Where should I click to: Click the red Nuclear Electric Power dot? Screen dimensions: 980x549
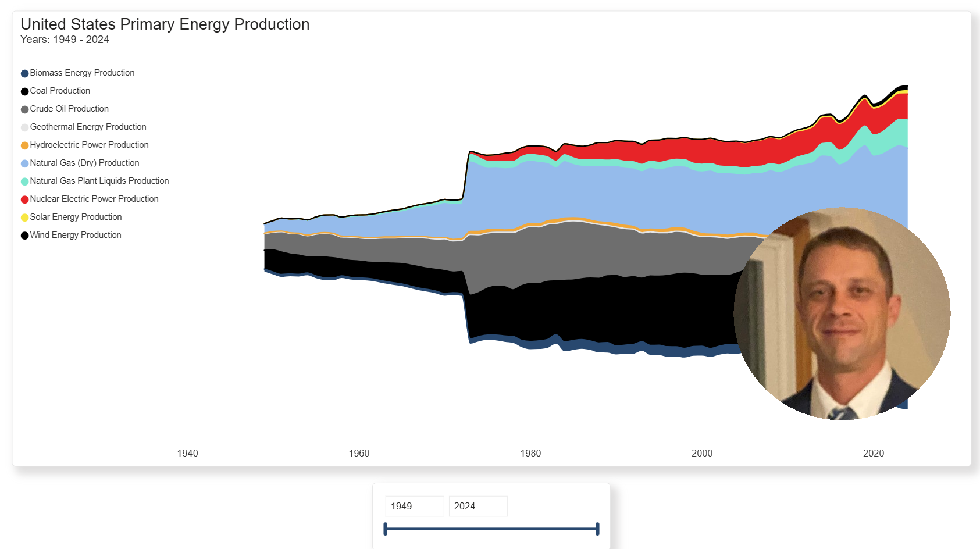pos(24,199)
